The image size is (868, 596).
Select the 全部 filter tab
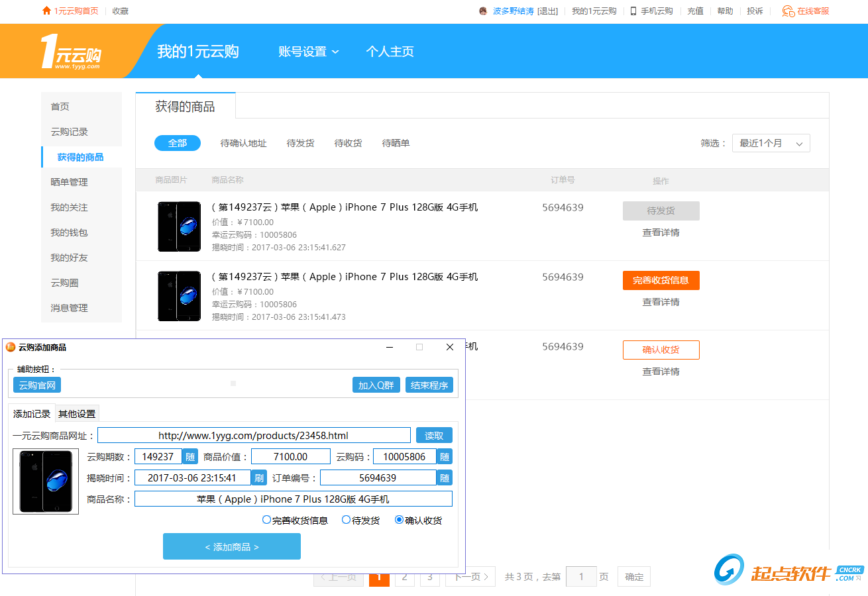click(178, 143)
